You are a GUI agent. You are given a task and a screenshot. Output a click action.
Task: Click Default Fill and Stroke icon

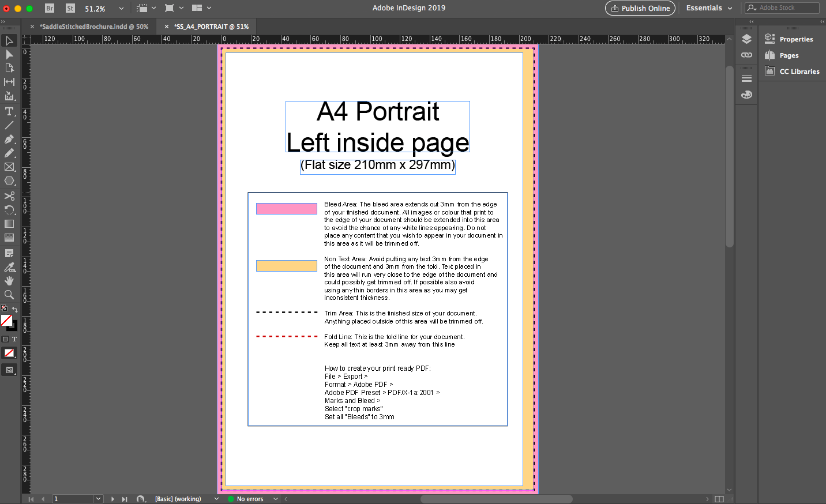click(x=4, y=309)
